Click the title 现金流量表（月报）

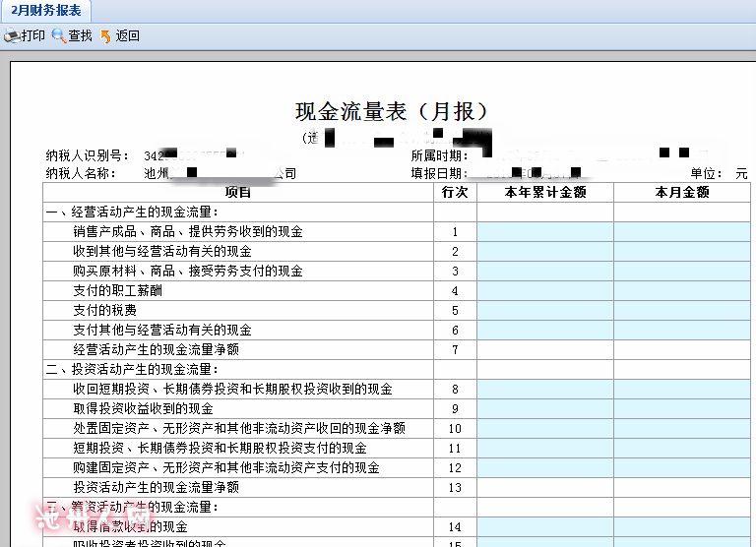point(391,112)
